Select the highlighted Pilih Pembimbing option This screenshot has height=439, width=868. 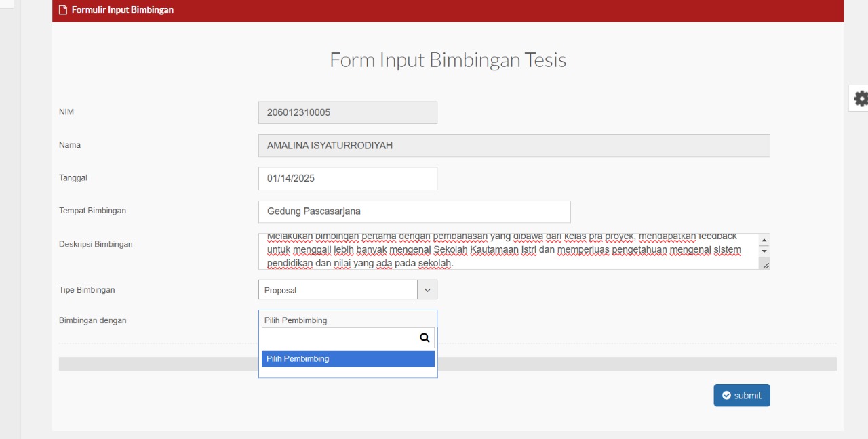click(x=347, y=359)
